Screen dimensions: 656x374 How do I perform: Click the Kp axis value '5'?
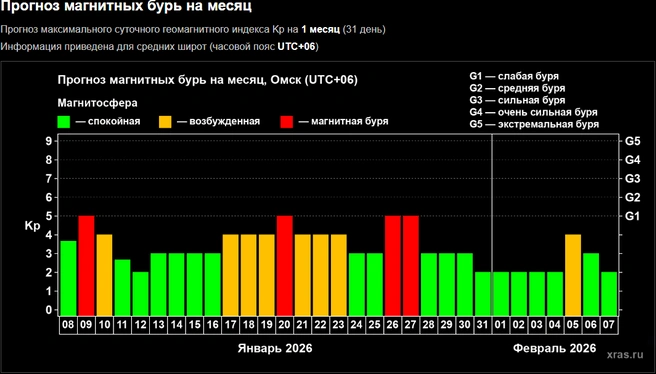[x=49, y=216]
